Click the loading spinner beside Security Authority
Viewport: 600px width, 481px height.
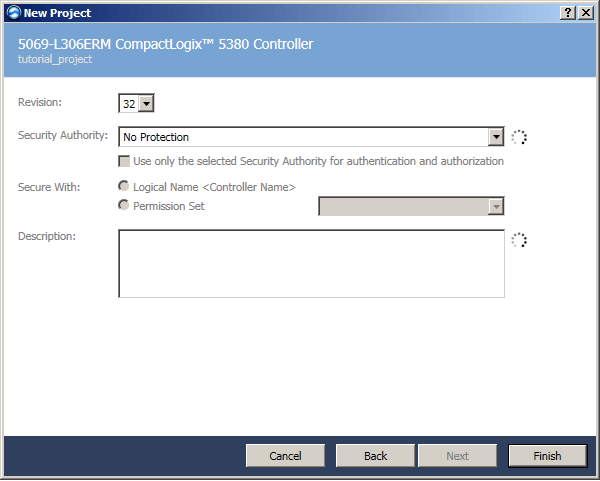(x=519, y=137)
